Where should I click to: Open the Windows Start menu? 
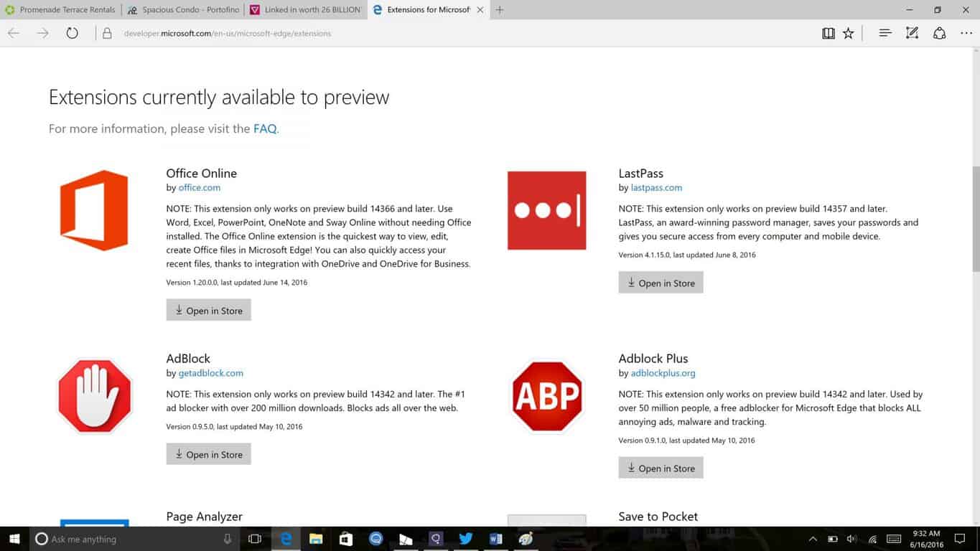pos(14,539)
